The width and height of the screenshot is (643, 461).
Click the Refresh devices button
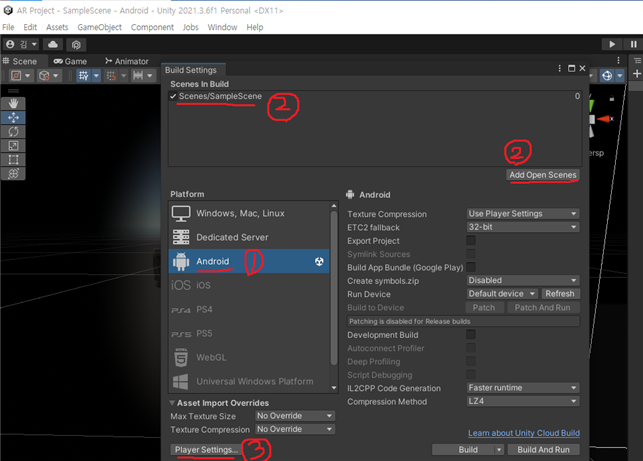(560, 294)
